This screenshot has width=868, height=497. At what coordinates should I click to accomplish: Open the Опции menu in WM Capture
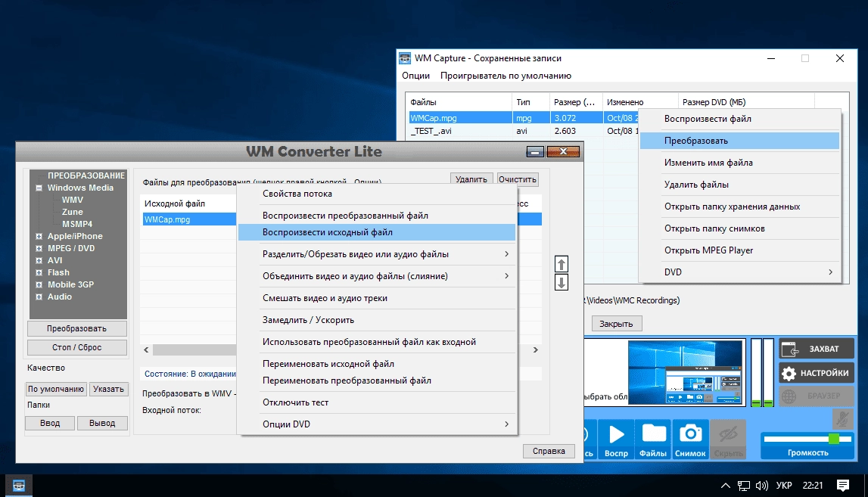coord(415,76)
